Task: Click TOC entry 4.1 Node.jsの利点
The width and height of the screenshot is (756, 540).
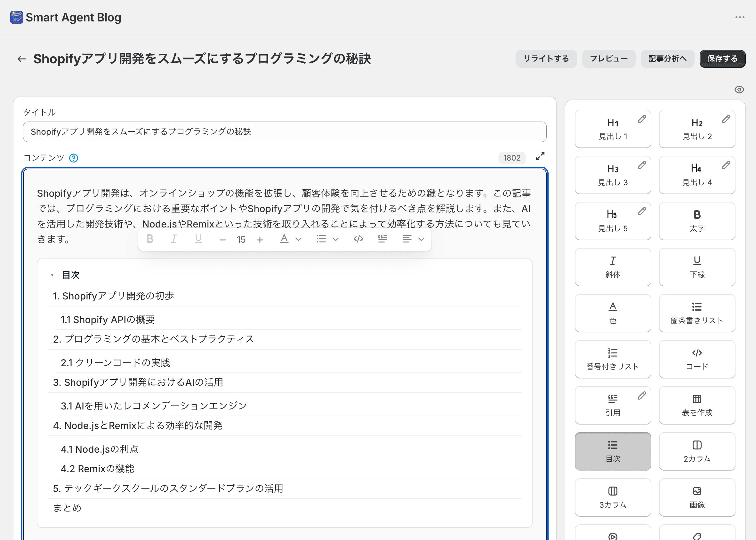Action: pyautogui.click(x=100, y=449)
